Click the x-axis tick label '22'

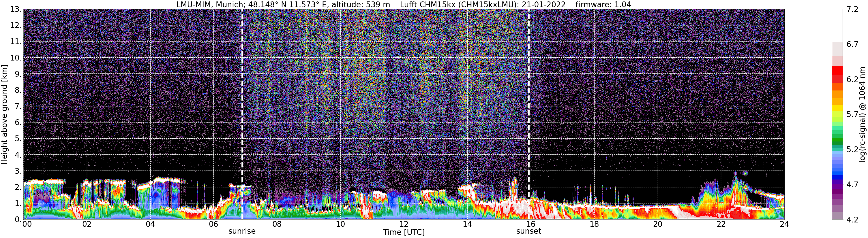(721, 224)
